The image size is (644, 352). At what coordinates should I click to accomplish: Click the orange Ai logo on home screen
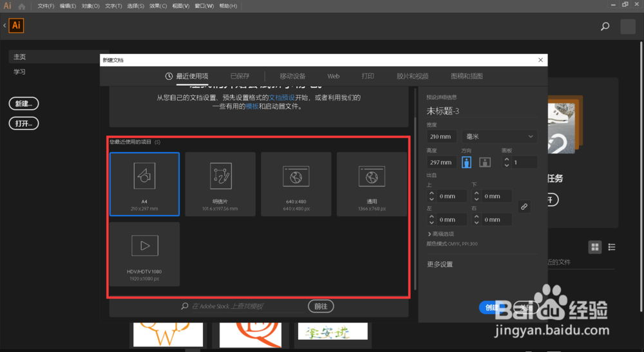[x=17, y=26]
